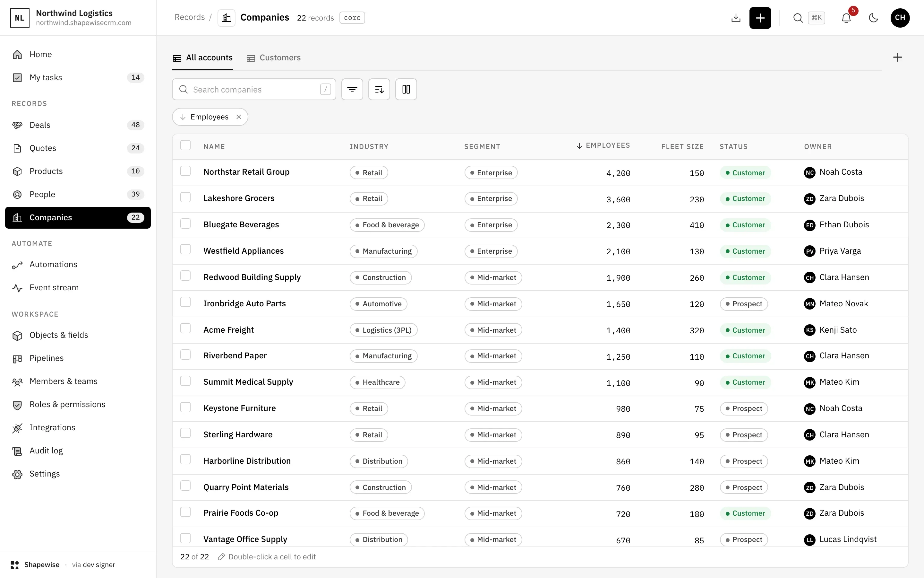Click the Fleet Size column header

click(x=682, y=147)
